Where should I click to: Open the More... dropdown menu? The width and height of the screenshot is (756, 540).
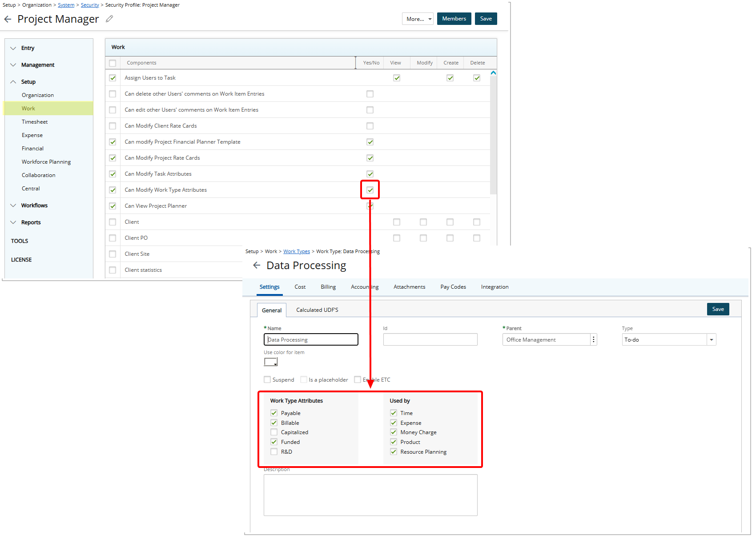click(x=417, y=18)
